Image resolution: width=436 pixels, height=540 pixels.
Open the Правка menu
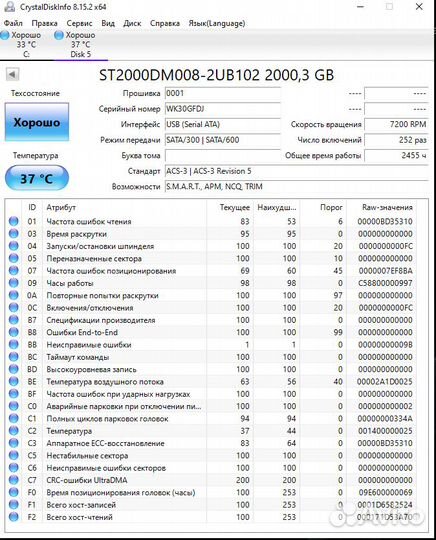click(44, 23)
